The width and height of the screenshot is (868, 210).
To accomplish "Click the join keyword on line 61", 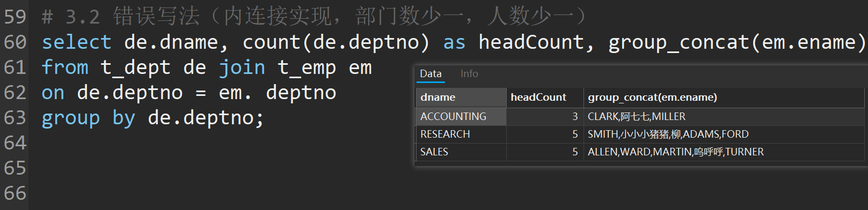I will pos(242,67).
